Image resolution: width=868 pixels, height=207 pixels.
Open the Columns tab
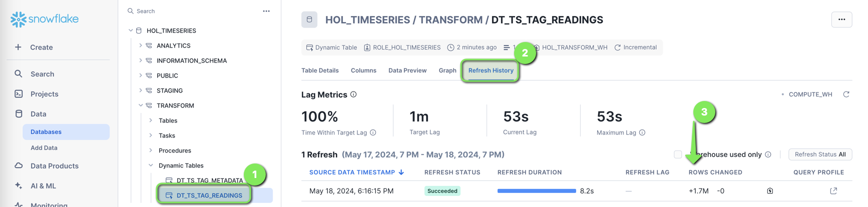pyautogui.click(x=363, y=70)
